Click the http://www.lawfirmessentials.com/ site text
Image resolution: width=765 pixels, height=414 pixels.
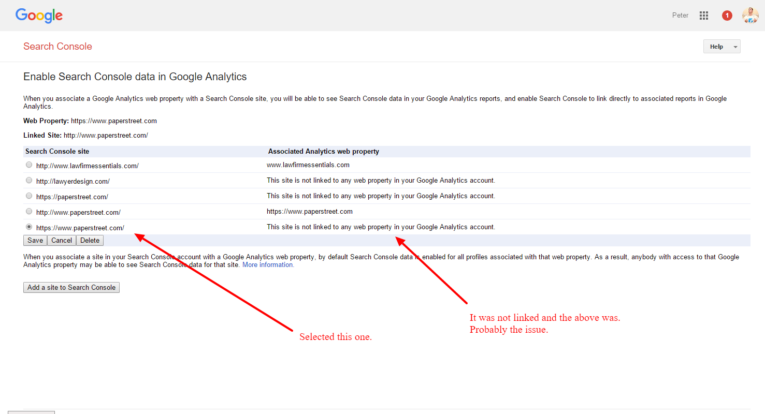pos(87,166)
